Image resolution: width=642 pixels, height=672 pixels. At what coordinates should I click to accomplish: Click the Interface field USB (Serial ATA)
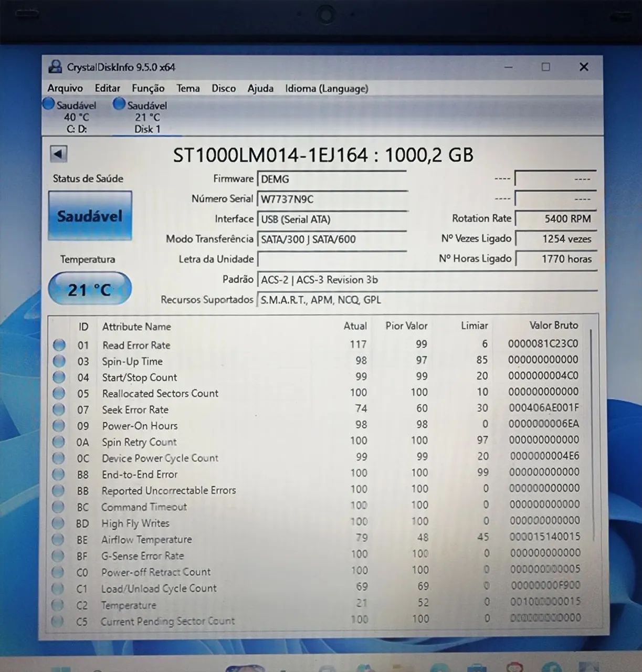click(332, 219)
